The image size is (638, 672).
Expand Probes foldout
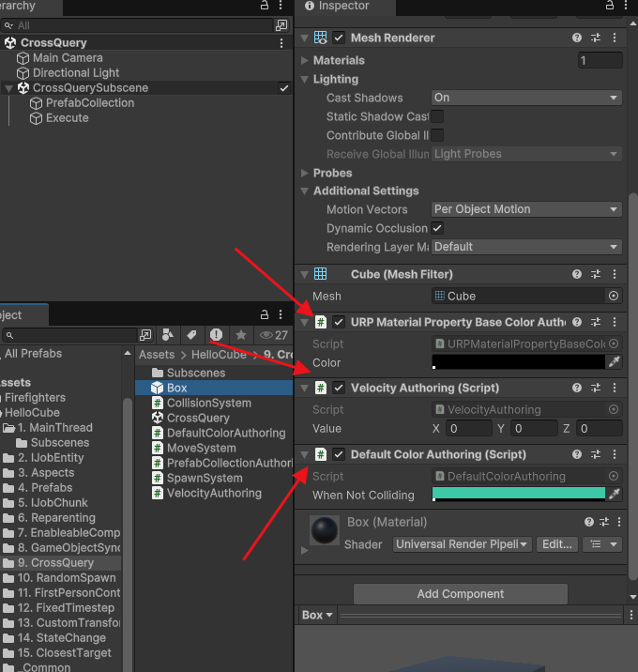[305, 173]
